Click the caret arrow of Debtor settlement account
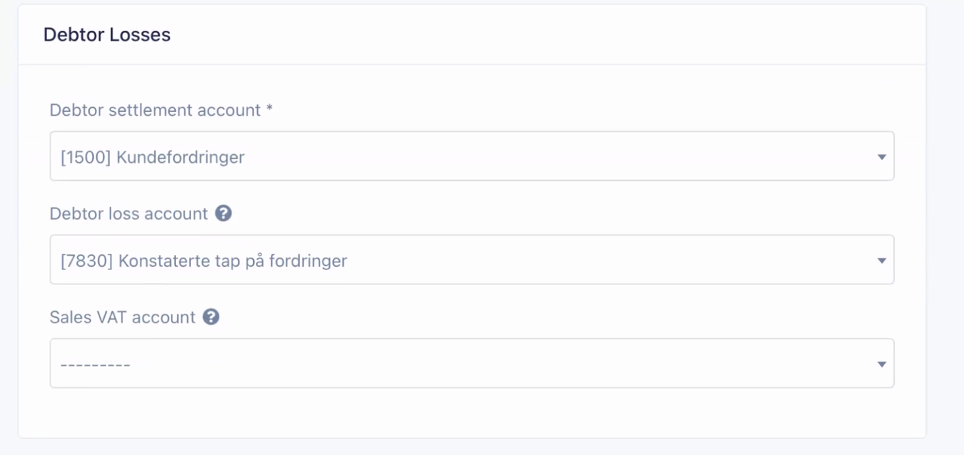Screen dimensions: 964x456 (x=881, y=157)
